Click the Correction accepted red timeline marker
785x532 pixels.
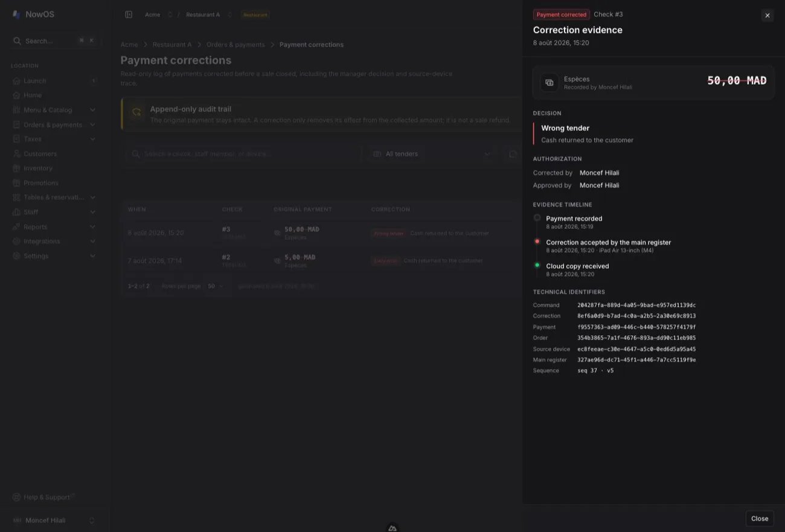pos(537,242)
